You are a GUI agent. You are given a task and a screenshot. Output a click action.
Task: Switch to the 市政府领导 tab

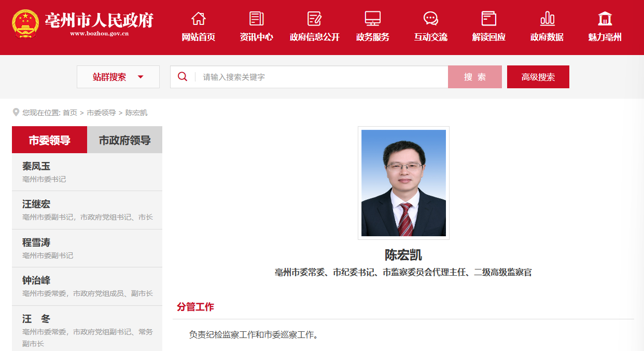[x=125, y=140]
